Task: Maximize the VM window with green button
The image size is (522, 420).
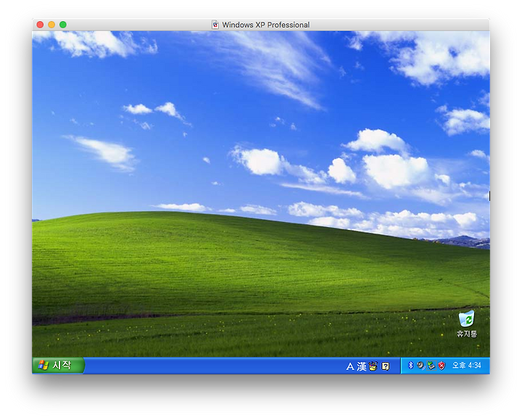Action: click(63, 25)
